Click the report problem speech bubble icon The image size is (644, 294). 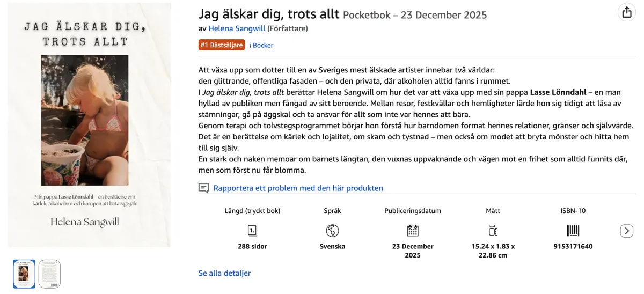(204, 188)
